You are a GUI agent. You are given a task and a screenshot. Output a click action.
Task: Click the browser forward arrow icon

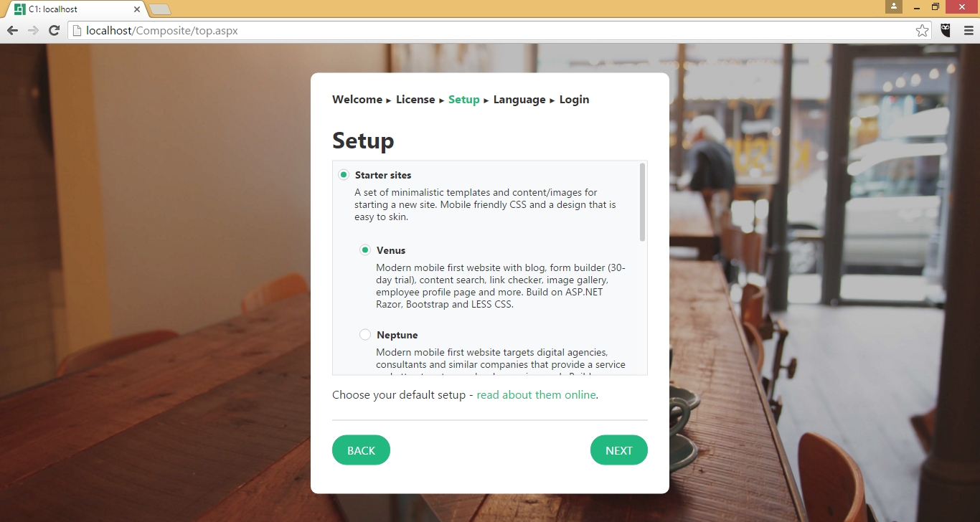33,30
